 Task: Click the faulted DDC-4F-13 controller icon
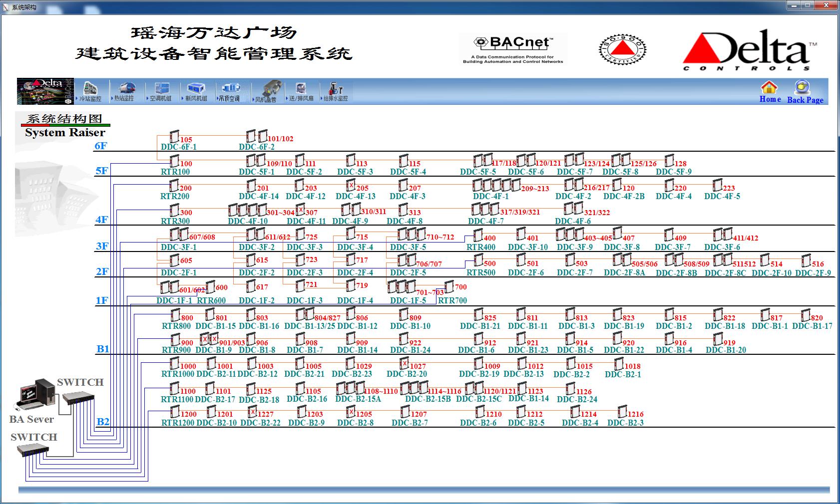(351, 185)
